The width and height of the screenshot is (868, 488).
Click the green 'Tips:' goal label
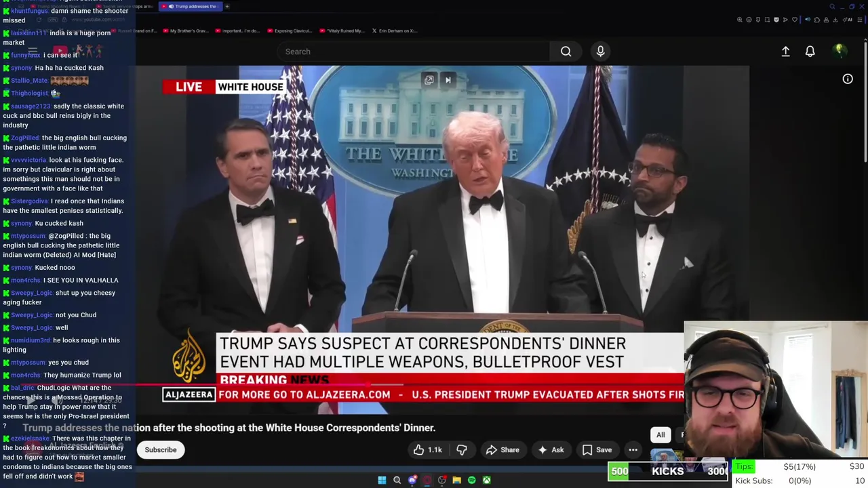pos(744,466)
